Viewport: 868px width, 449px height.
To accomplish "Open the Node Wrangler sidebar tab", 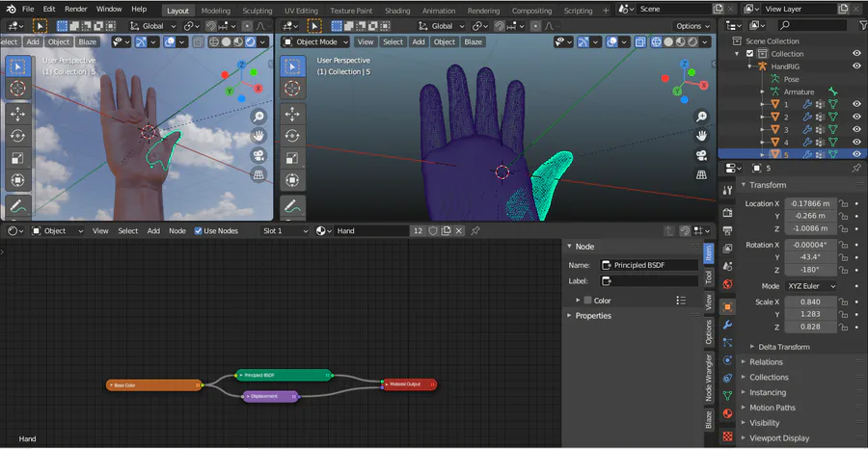I will (709, 379).
